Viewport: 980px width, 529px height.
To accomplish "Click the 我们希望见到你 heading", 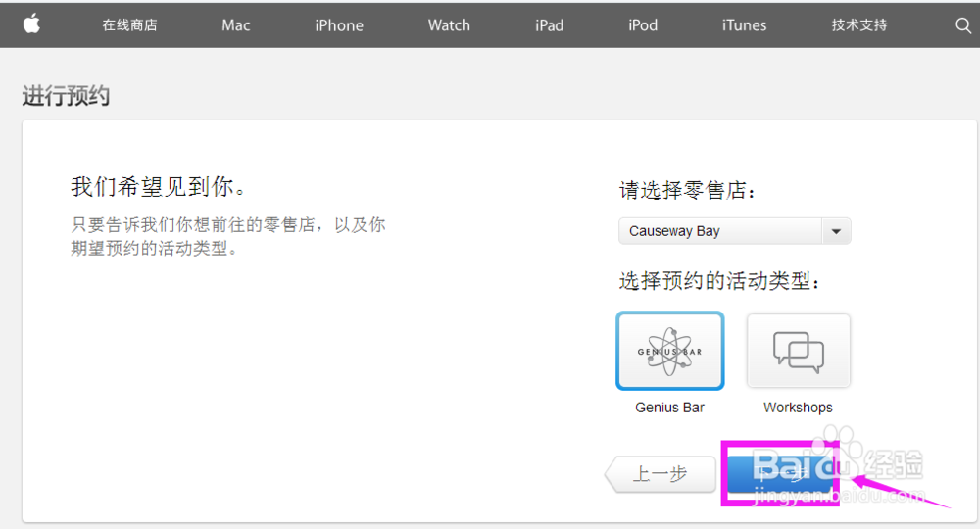I will 159,187.
